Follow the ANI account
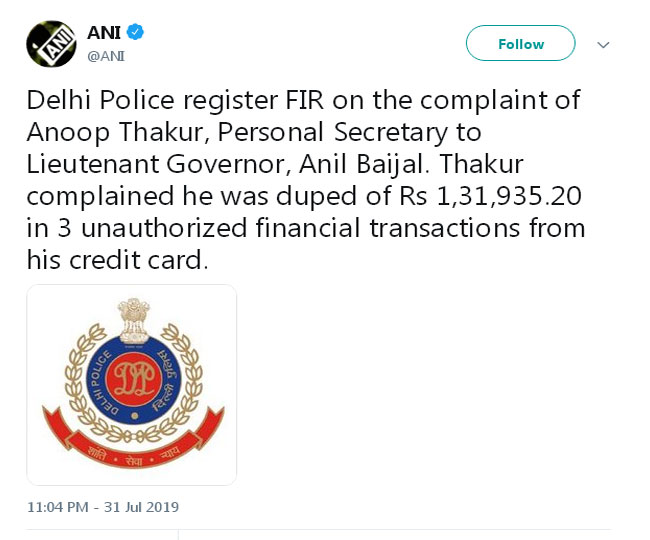This screenshot has width=650, height=540. coord(520,44)
